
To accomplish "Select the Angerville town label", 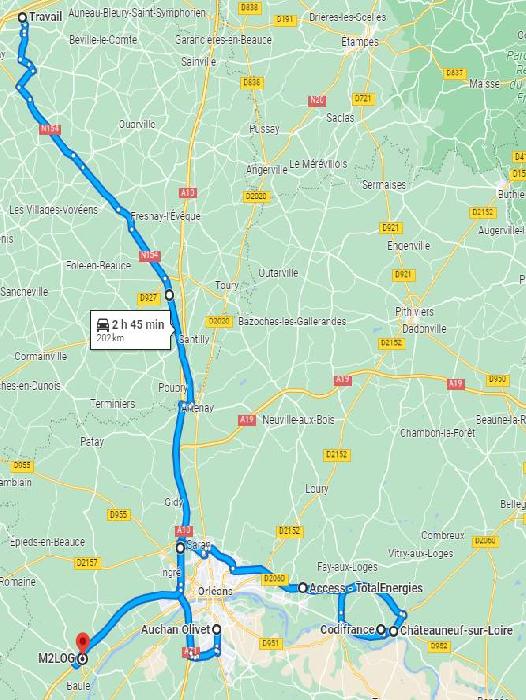I will [x=267, y=170].
